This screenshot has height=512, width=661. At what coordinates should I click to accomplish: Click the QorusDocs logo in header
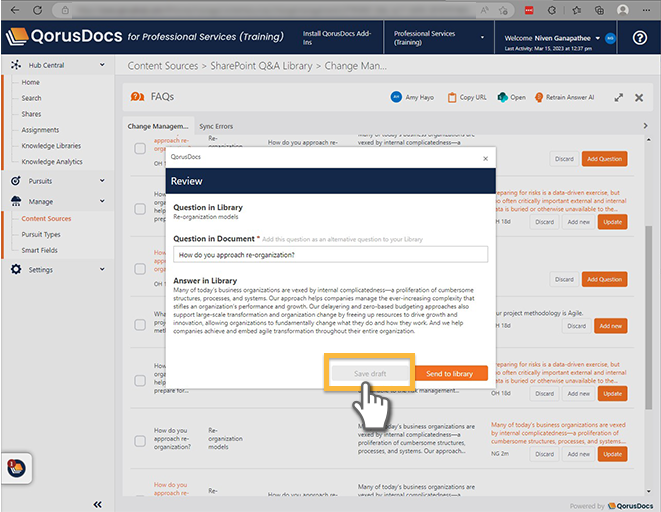64,37
